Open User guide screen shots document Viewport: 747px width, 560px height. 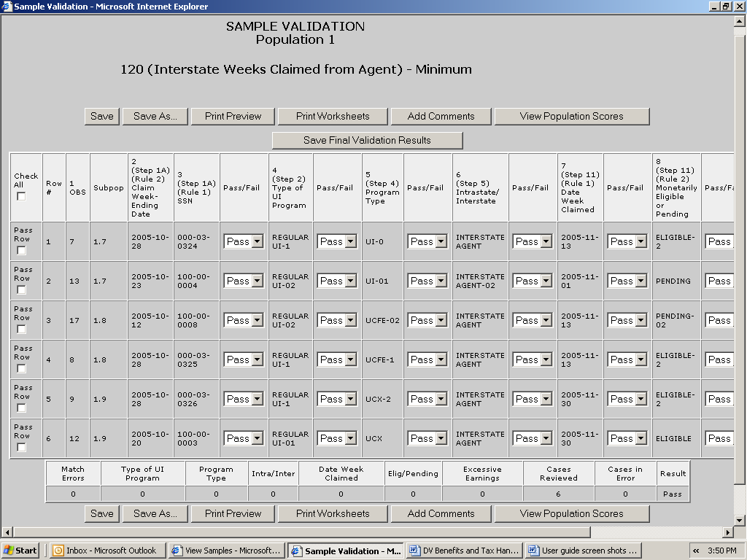tap(583, 551)
